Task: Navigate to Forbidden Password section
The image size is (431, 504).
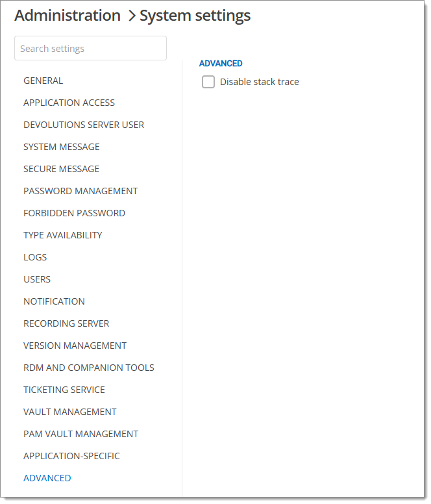Action: (x=74, y=213)
